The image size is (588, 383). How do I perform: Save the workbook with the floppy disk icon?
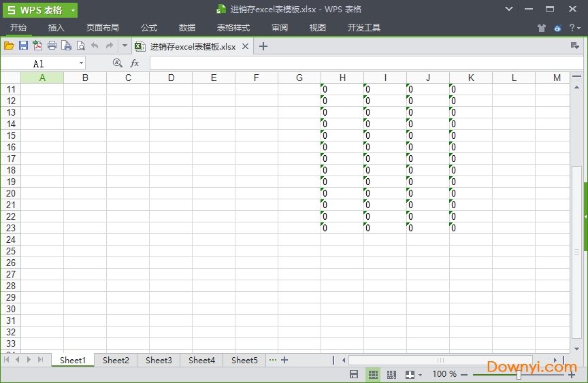point(23,46)
